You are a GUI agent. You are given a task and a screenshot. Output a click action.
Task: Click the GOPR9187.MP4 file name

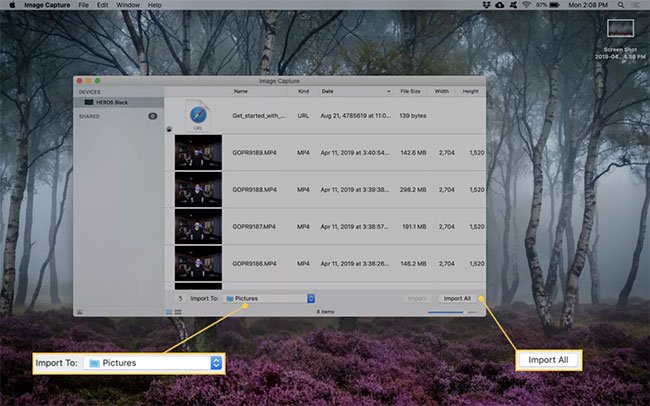[x=254, y=226]
